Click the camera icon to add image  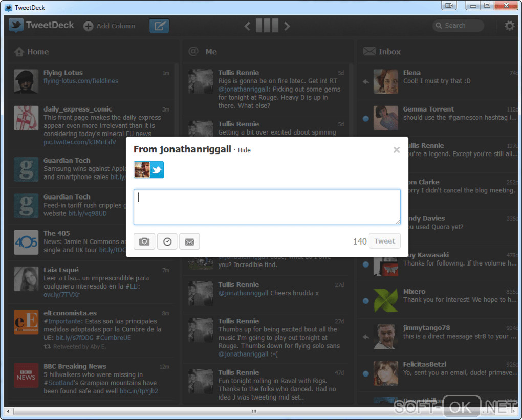tap(144, 241)
